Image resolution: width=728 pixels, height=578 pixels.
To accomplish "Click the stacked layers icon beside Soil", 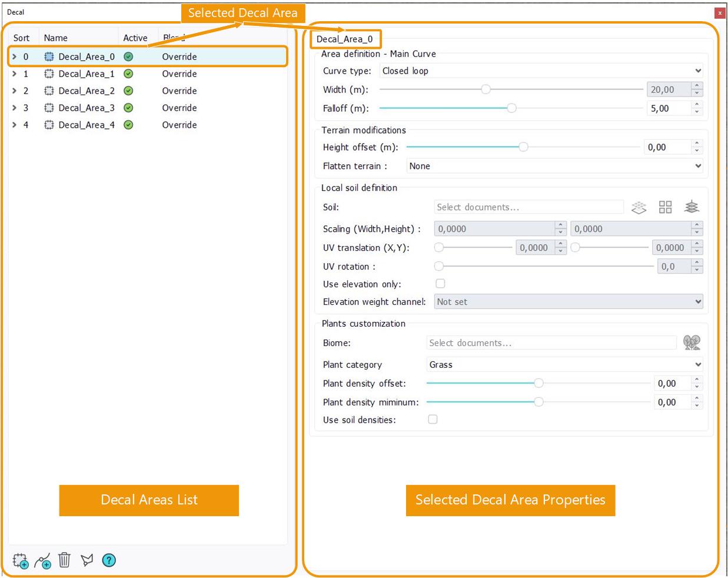I will (x=692, y=207).
